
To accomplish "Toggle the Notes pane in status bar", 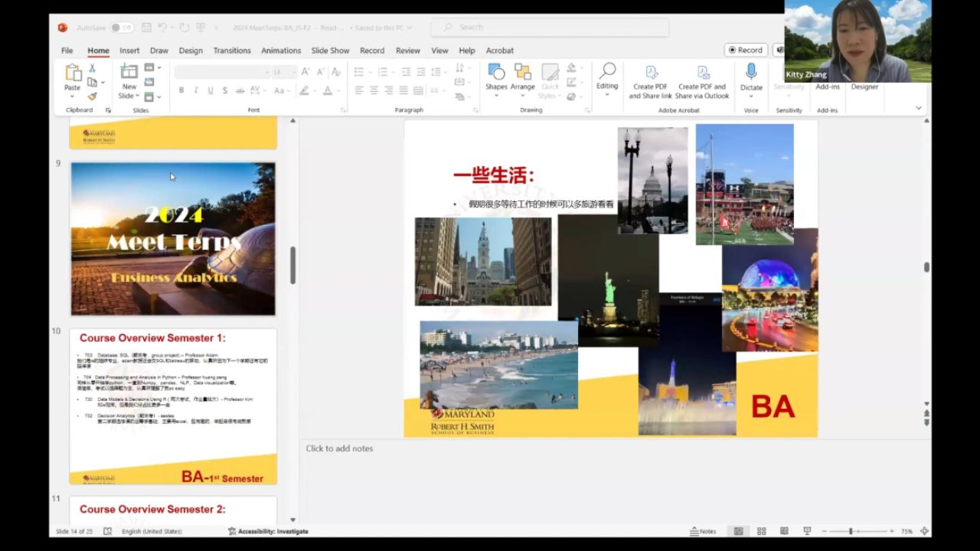I will [703, 531].
